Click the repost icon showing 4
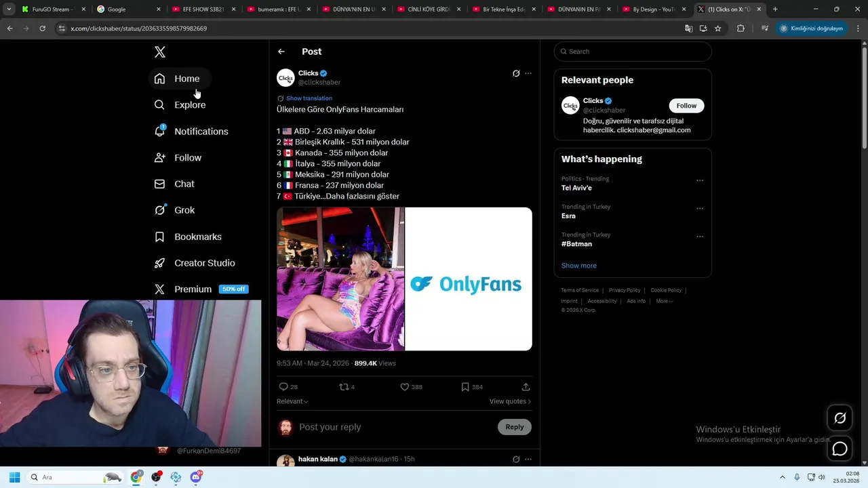 (347, 387)
